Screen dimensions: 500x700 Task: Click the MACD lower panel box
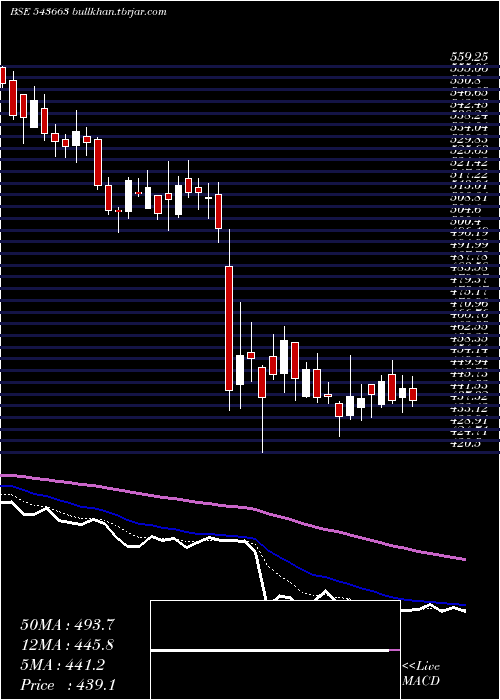click(275, 675)
